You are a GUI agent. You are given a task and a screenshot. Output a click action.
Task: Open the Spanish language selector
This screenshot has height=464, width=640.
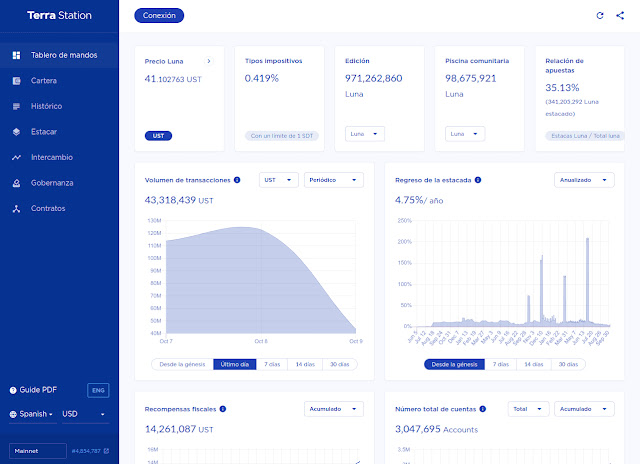pyautogui.click(x=33, y=414)
